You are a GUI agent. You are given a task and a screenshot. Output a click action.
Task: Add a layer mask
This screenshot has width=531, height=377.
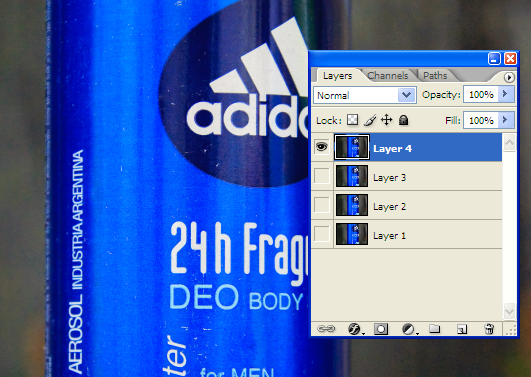click(x=381, y=329)
